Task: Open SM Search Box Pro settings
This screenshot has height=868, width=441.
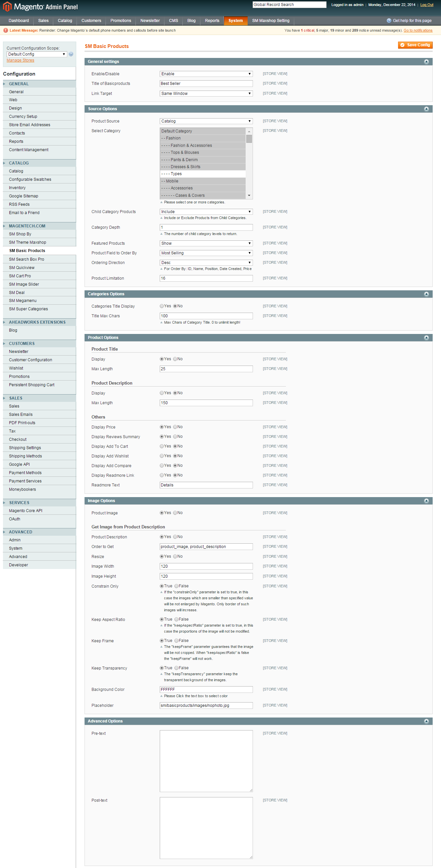Action: [27, 259]
